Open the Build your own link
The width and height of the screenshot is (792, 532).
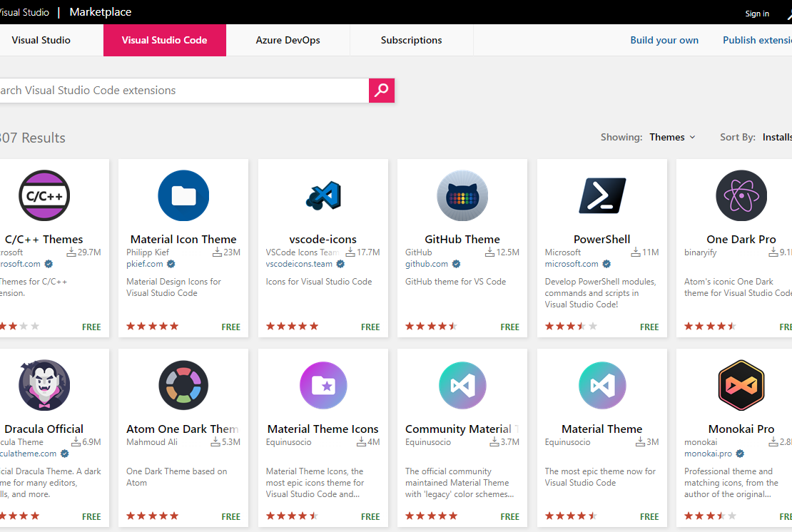pos(664,41)
